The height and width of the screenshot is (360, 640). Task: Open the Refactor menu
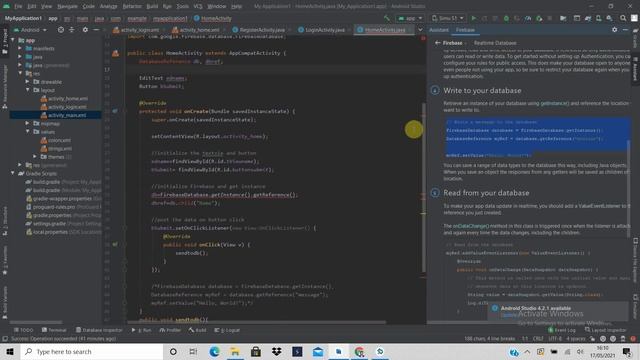pyautogui.click(x=132, y=6)
